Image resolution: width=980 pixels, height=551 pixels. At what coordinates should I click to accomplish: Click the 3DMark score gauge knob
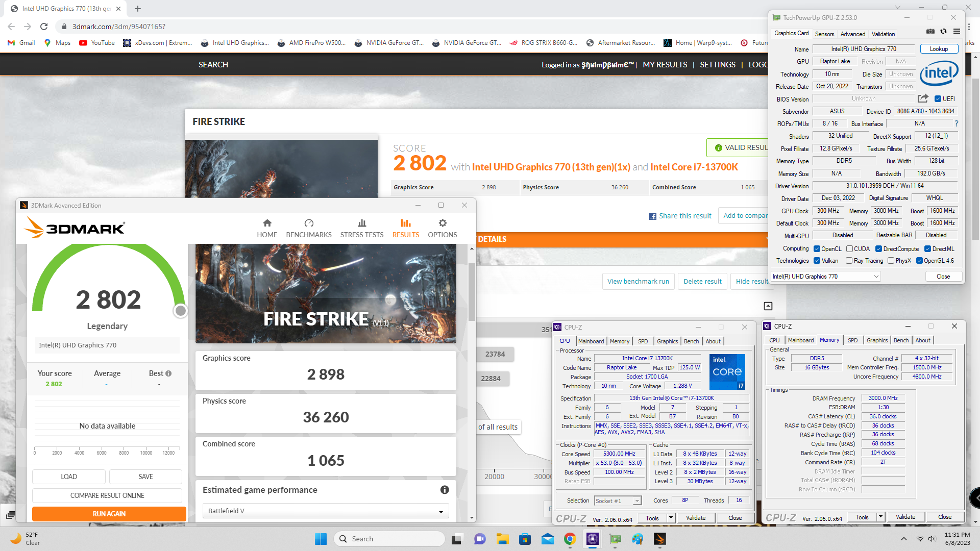(180, 311)
